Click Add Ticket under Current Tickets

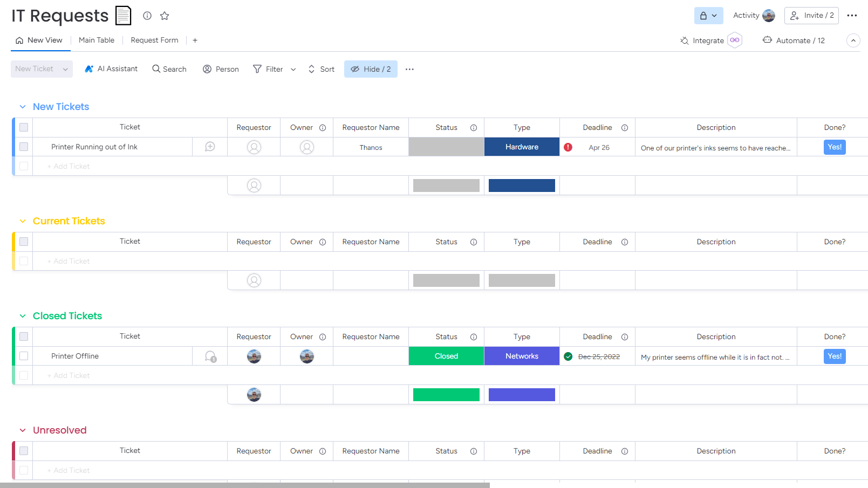[68, 261]
